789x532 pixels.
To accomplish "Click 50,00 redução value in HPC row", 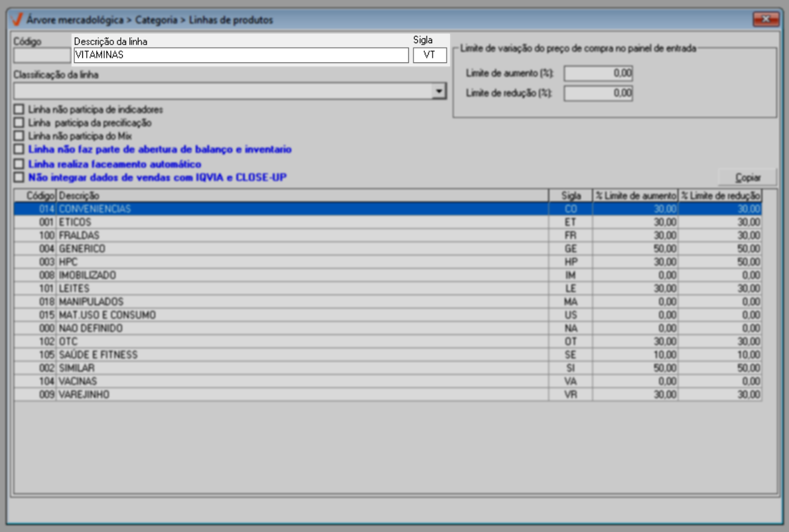I will point(749,262).
